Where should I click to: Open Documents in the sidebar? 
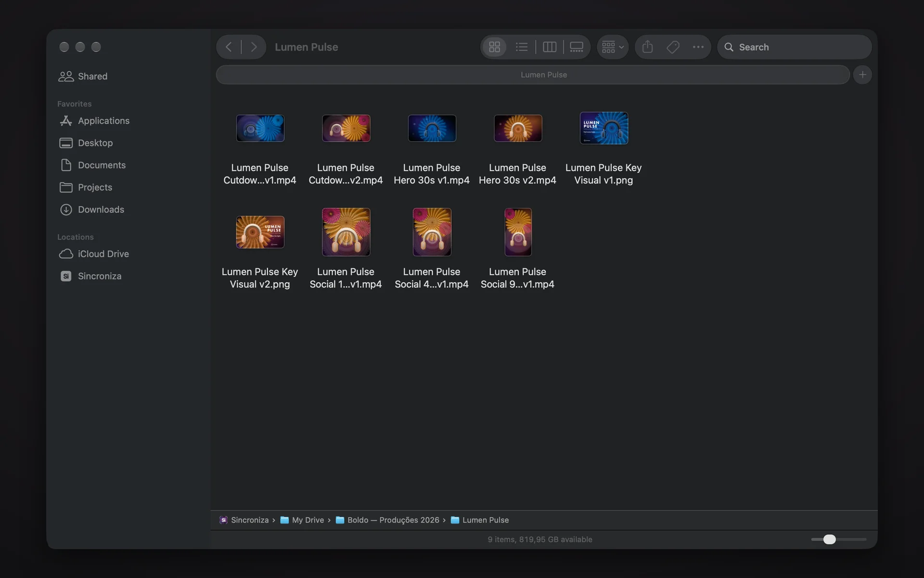click(92, 165)
